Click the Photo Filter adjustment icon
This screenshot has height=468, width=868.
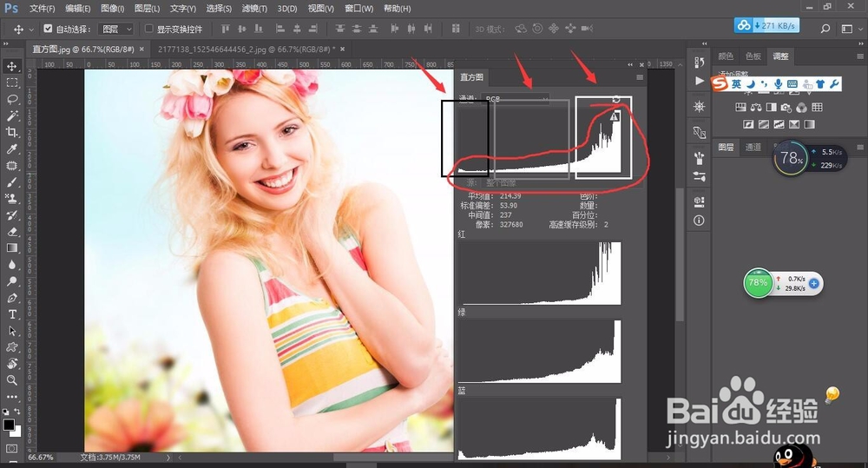click(786, 107)
